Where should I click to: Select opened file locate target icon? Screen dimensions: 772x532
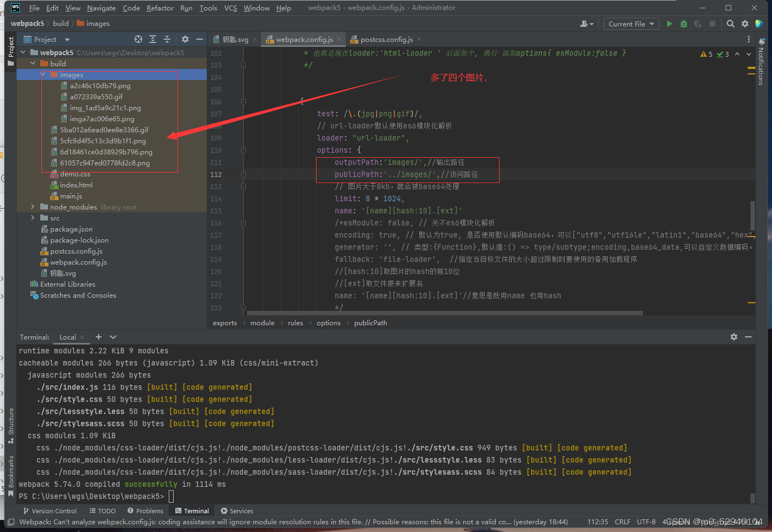[138, 39]
